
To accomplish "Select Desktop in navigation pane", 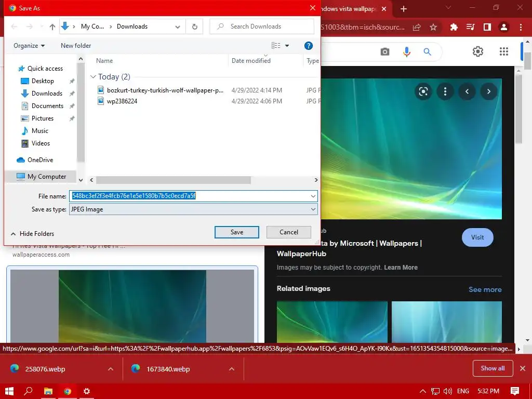I will tap(43, 81).
